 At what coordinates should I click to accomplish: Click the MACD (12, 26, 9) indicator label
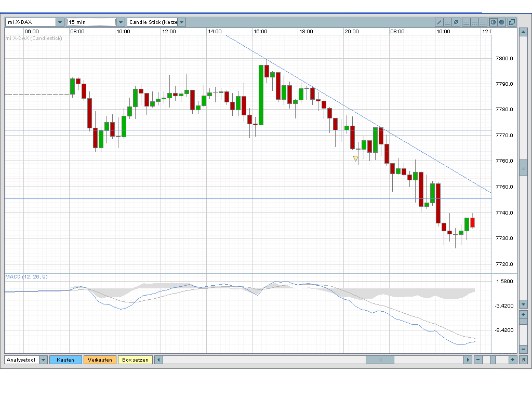[x=26, y=277]
